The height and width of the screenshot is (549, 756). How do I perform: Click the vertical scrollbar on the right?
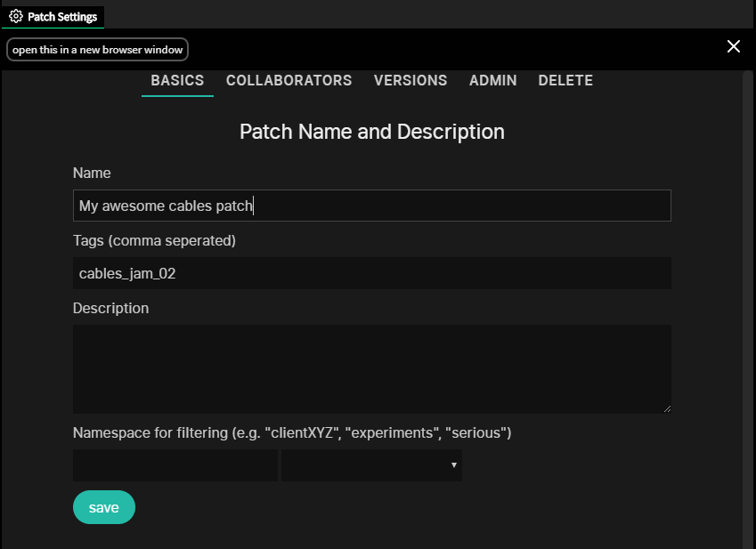[x=748, y=309]
